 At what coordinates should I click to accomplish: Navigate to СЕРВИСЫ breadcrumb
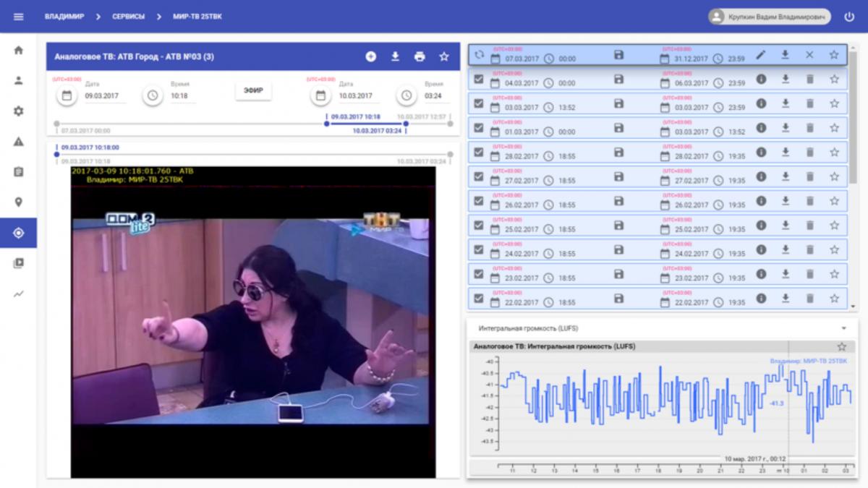click(128, 17)
